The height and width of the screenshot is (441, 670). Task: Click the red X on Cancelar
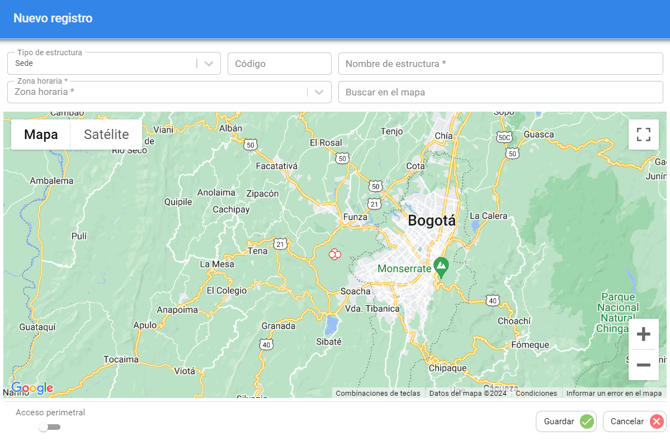[656, 422]
